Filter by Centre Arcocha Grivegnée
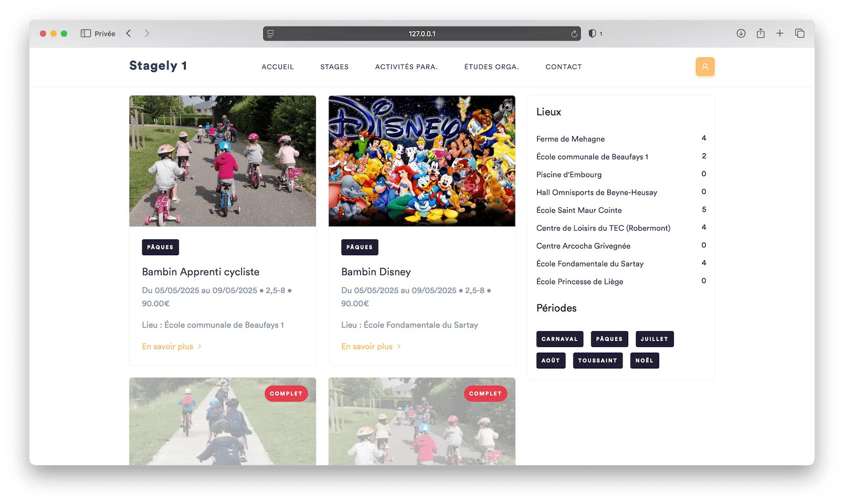The height and width of the screenshot is (504, 844). (x=583, y=246)
